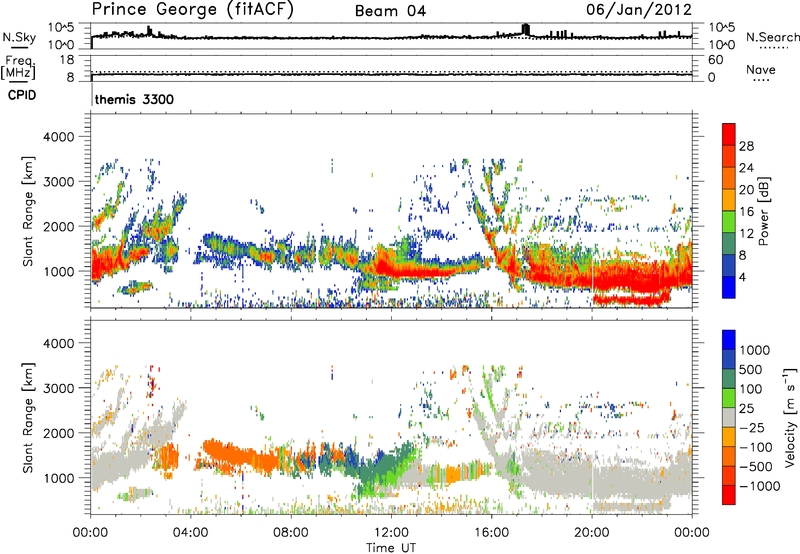Image resolution: width=800 pixels, height=554 pixels.
Task: Click the date '06/Jan/2012'
Action: click(639, 10)
